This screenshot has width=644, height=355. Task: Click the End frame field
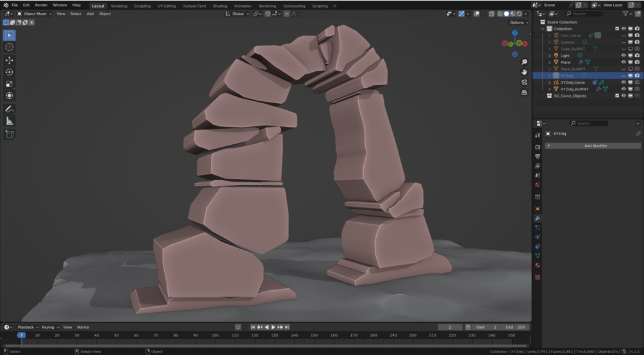click(x=515, y=327)
